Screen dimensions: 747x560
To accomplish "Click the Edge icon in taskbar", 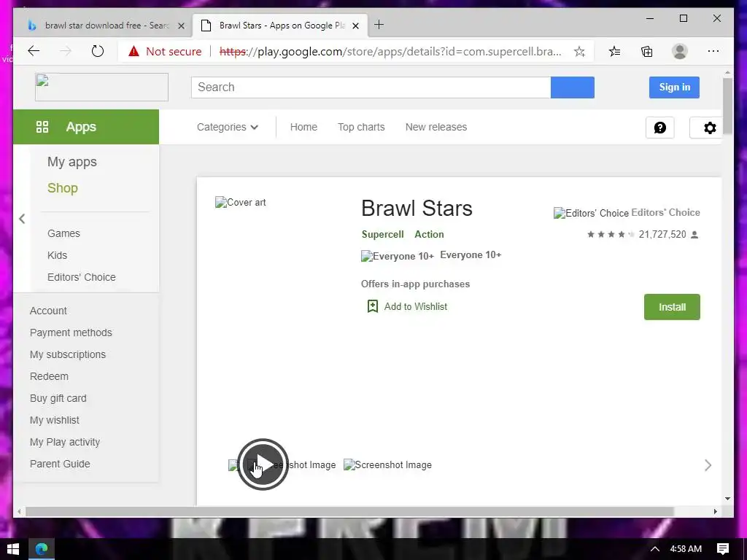I will 42,549.
